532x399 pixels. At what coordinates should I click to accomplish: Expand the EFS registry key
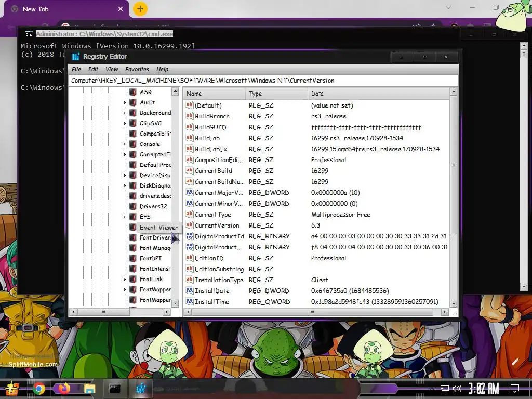[x=125, y=217]
